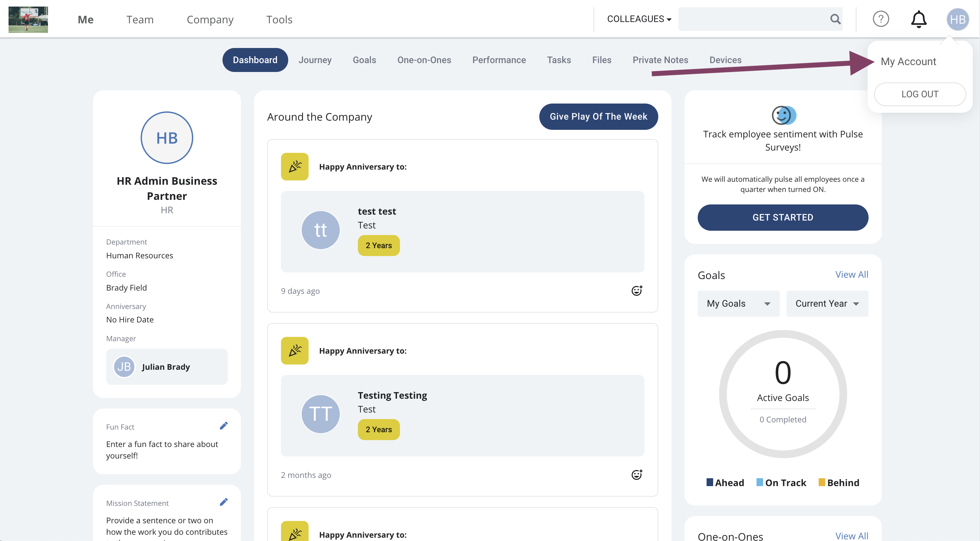Click the No Hire Date anniversary value
Image resolution: width=980 pixels, height=541 pixels.
130,319
